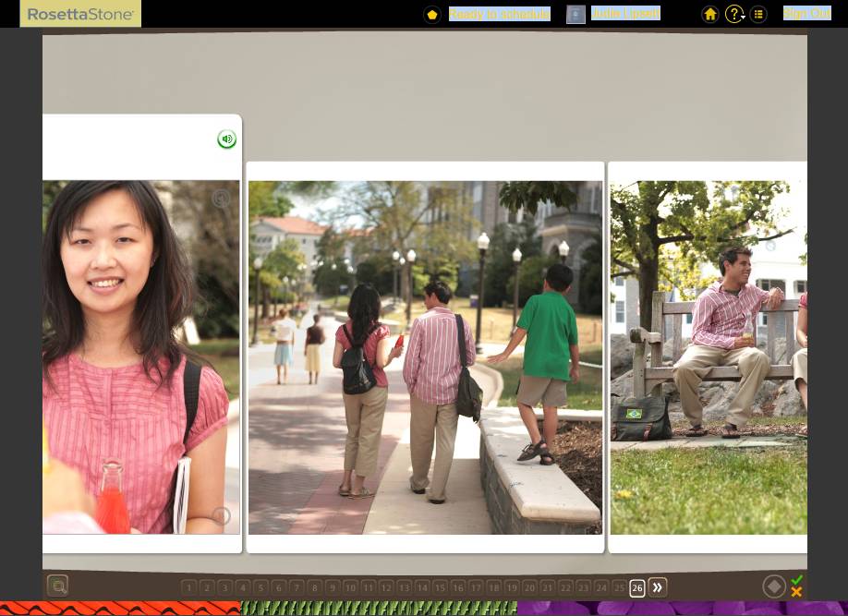Click the diamond score indicator icon
This screenshot has width=848, height=616.
tap(774, 586)
